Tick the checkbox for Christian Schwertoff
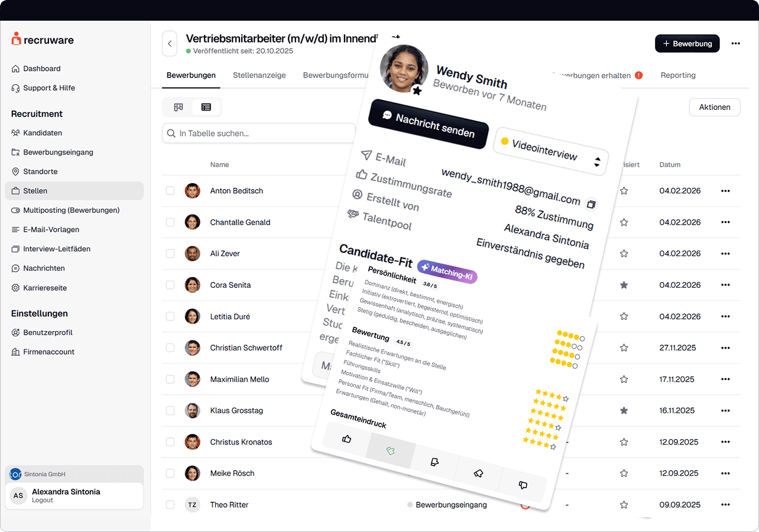The image size is (759, 532). 170,348
